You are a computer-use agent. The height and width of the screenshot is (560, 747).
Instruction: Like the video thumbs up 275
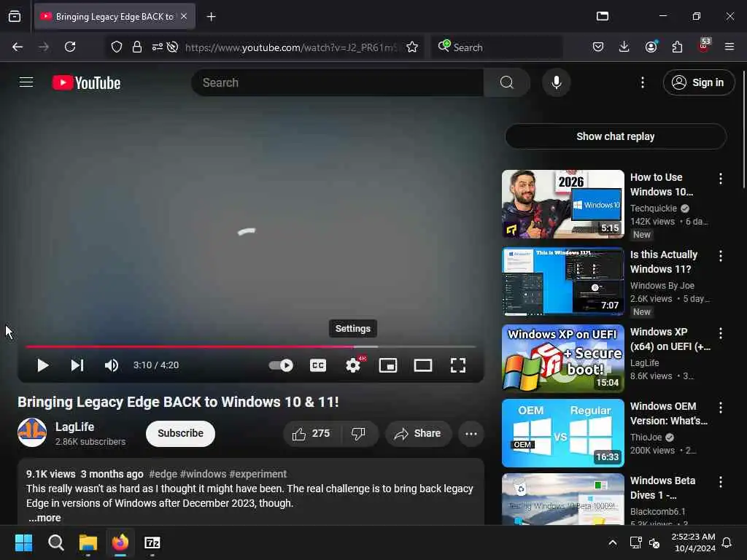311,433
